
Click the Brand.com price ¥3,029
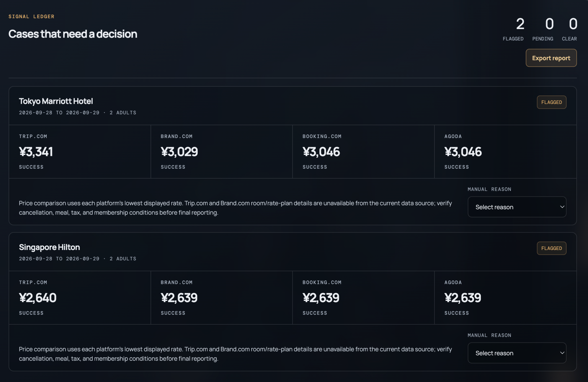pyautogui.click(x=179, y=152)
